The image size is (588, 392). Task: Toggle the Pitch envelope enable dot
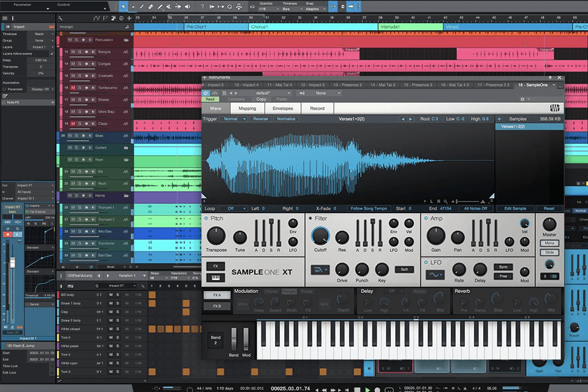coord(206,218)
